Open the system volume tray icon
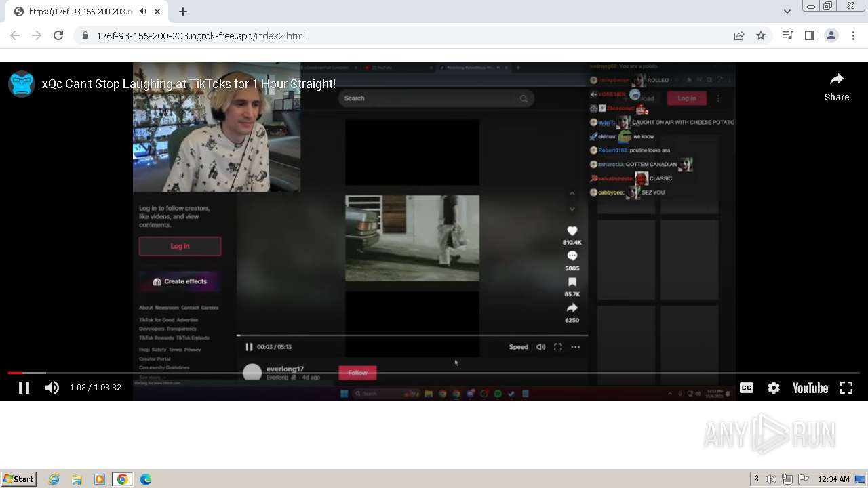868x488 pixels. [771, 479]
